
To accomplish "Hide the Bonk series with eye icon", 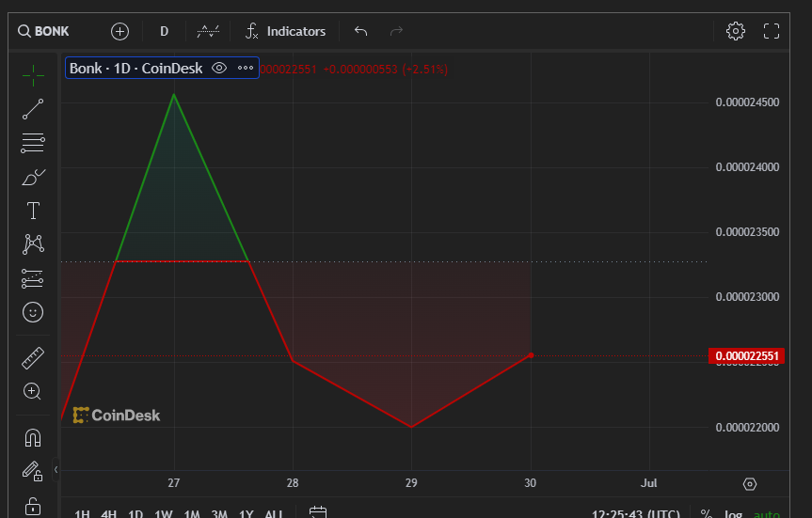I will coord(219,68).
